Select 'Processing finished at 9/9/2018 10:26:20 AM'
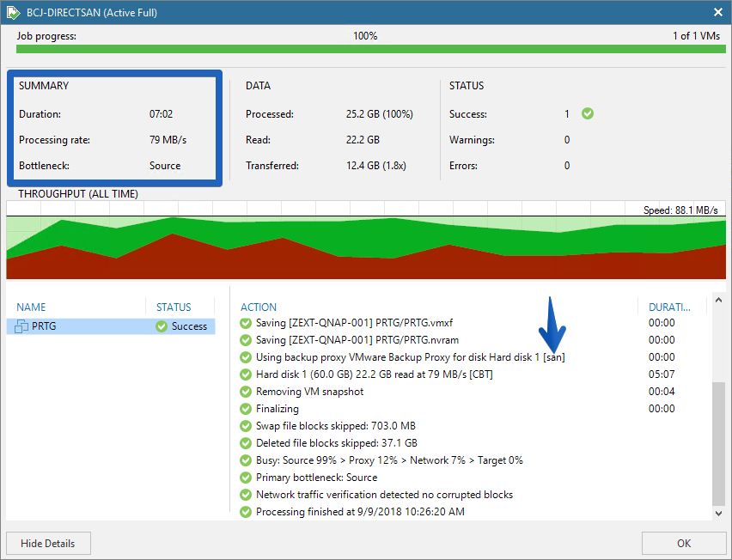Viewport: 732px width, 560px height. [360, 512]
